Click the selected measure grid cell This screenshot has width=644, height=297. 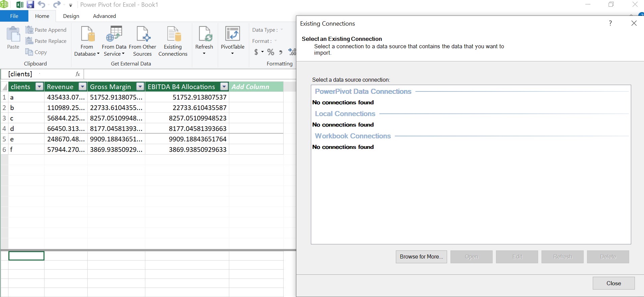coord(26,256)
